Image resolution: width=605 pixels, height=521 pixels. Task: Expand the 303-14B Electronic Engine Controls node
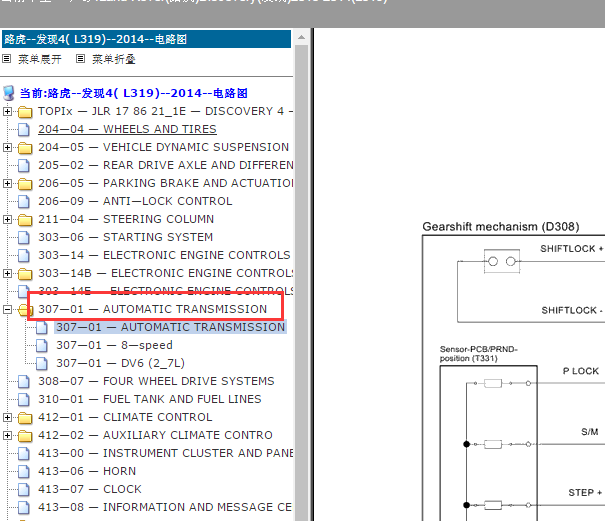click(7, 274)
